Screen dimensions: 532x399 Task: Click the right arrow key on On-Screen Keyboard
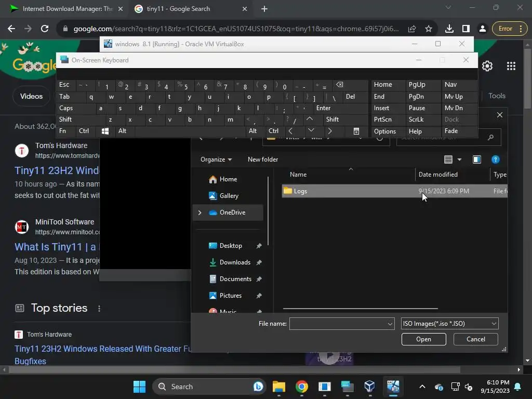pyautogui.click(x=330, y=131)
